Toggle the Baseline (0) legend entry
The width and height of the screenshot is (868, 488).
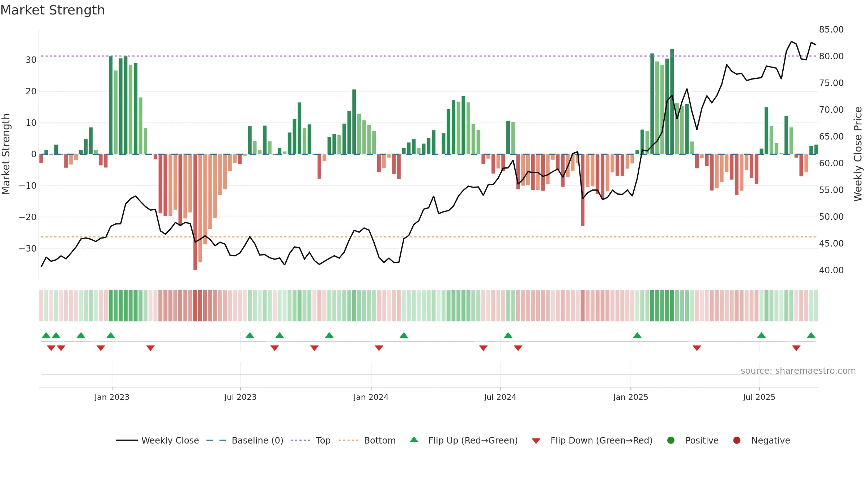245,440
